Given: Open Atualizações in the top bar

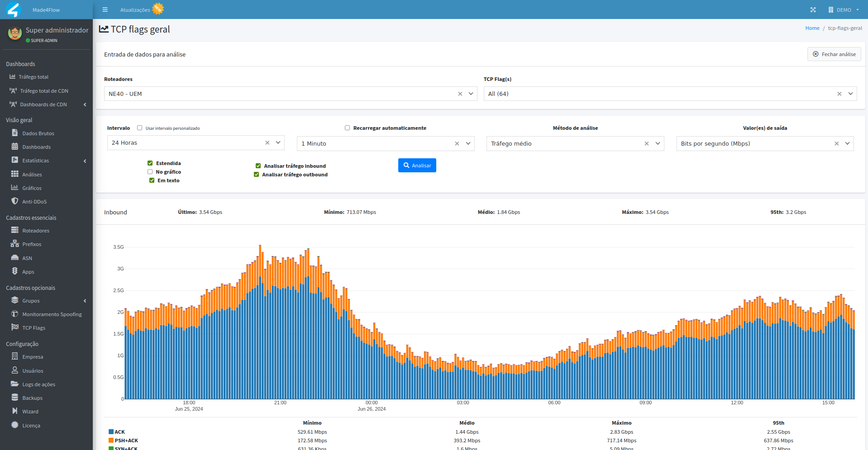Looking at the screenshot, I should (x=135, y=10).
